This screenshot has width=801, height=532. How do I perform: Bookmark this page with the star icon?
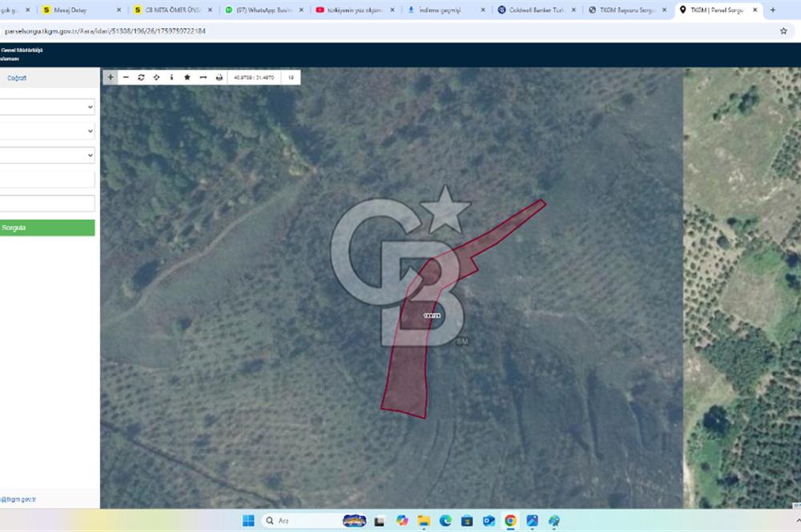tap(783, 30)
